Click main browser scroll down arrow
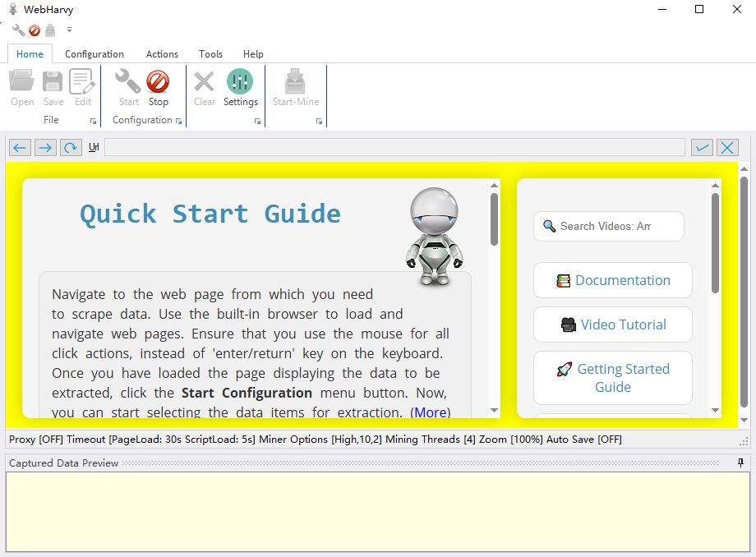This screenshot has height=557, width=756. [x=744, y=420]
